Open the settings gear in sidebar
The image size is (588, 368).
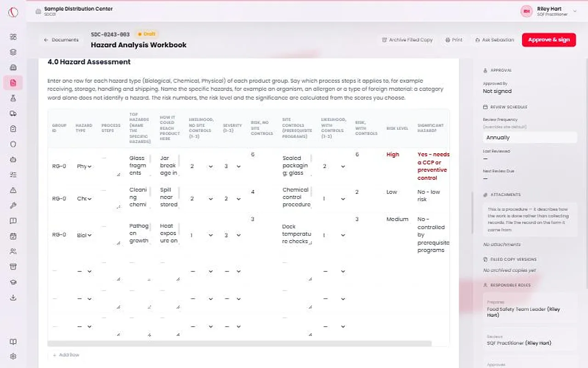13,356
